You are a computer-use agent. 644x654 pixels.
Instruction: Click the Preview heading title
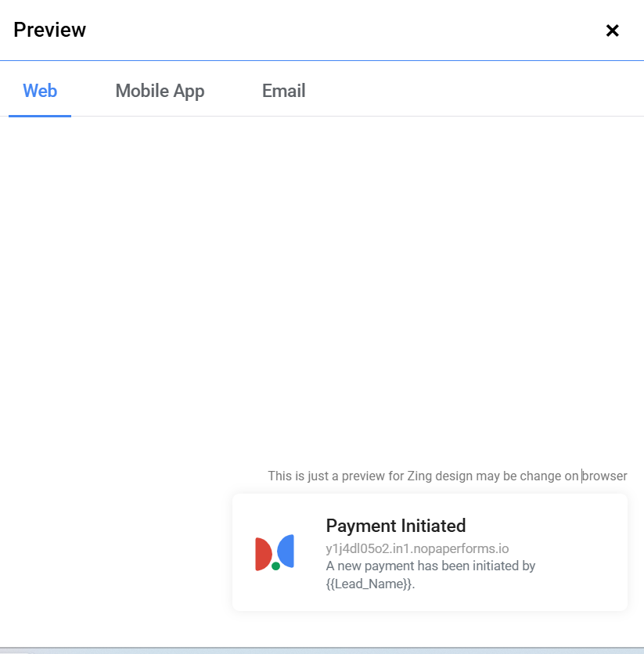(50, 31)
